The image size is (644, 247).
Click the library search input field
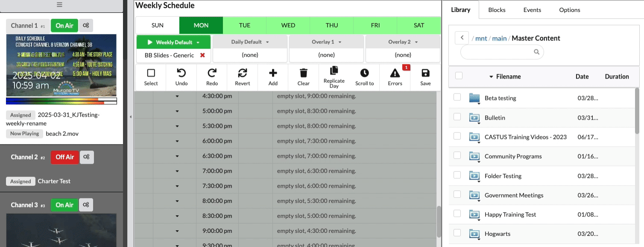point(498,52)
